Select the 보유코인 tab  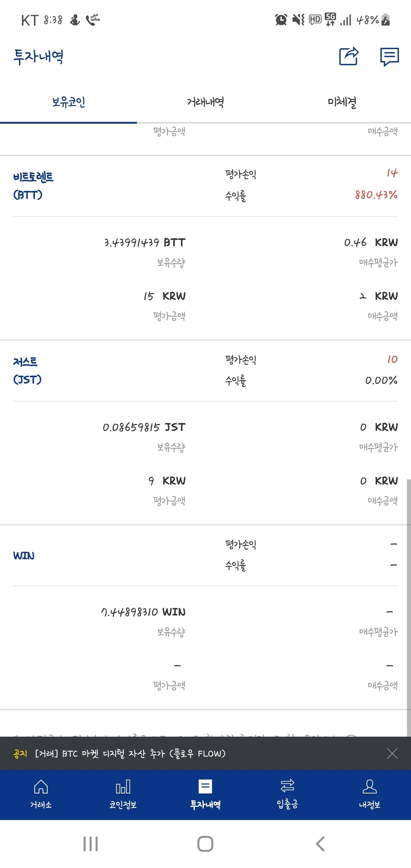(68, 102)
